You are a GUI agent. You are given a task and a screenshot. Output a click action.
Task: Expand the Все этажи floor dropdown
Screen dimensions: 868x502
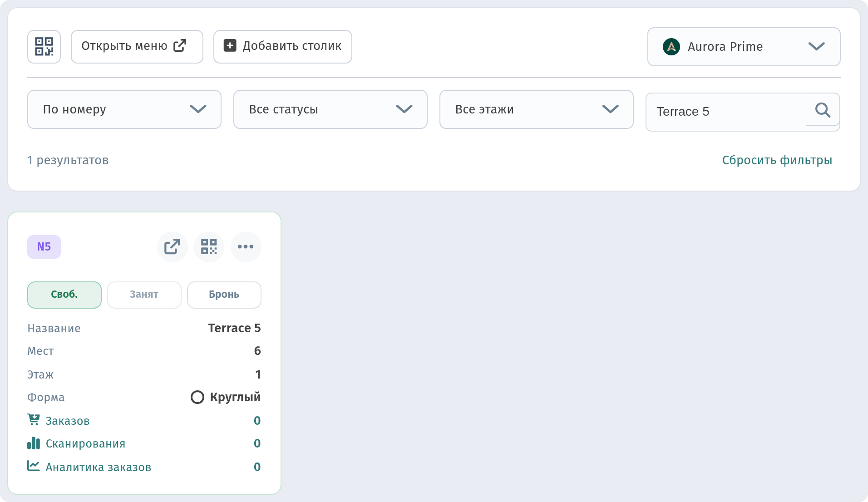click(x=537, y=109)
